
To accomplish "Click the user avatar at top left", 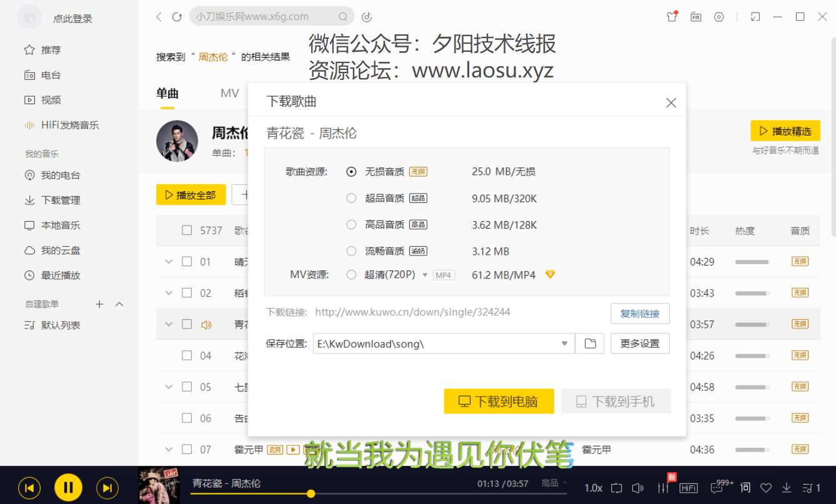I will [29, 17].
